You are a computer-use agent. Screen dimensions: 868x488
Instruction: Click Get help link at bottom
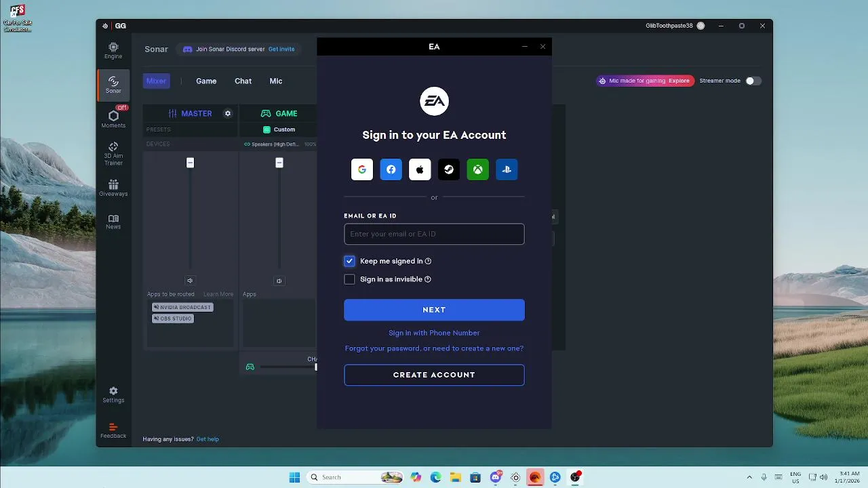click(x=208, y=439)
